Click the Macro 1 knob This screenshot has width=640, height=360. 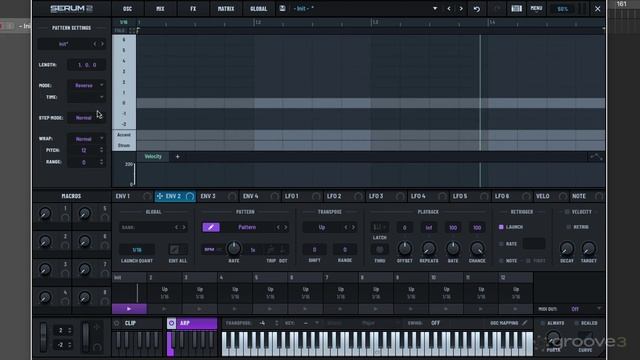tap(45, 213)
